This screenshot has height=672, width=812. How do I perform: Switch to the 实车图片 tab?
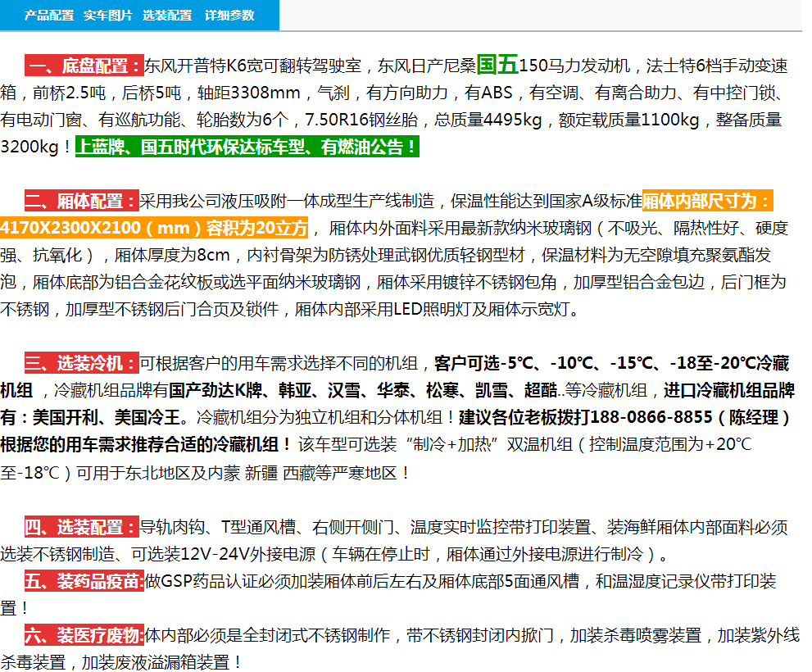108,16
